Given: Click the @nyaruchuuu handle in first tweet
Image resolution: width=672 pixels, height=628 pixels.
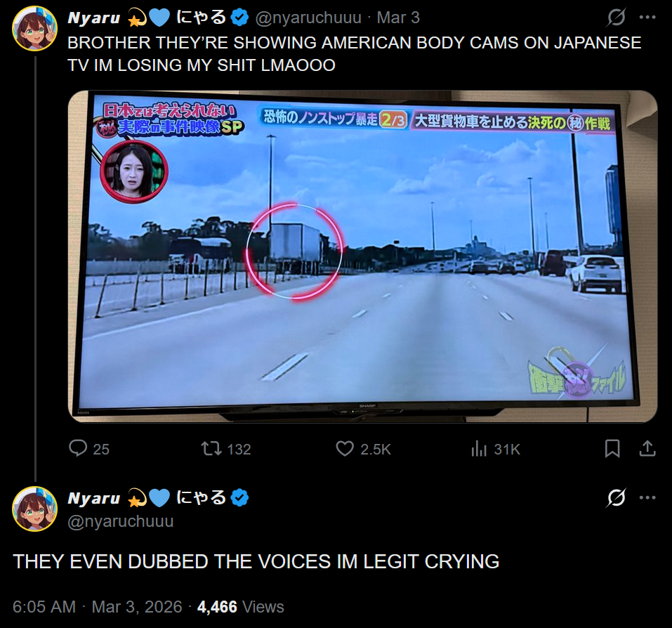Looking at the screenshot, I should click(x=308, y=18).
